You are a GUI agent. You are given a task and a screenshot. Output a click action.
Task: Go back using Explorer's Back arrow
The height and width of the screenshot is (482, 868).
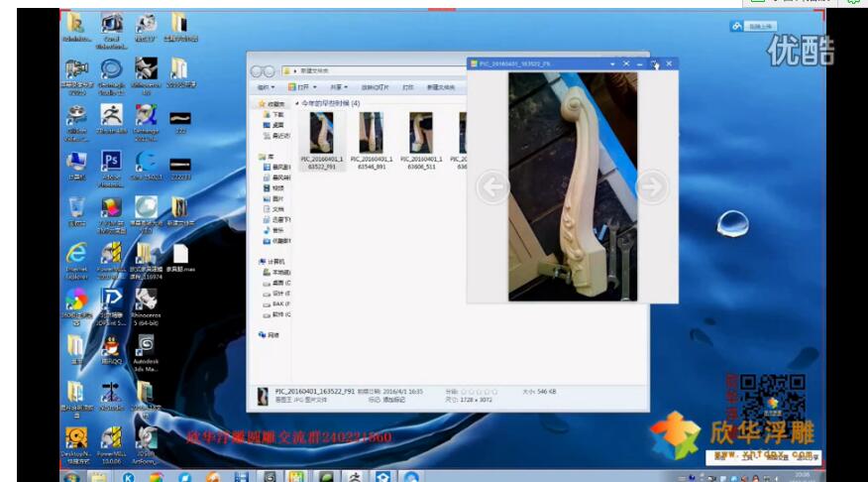point(257,71)
